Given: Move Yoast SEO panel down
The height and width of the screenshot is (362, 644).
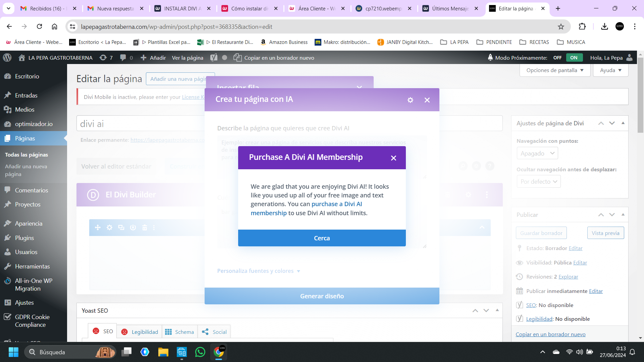Looking at the screenshot, I should point(486,310).
